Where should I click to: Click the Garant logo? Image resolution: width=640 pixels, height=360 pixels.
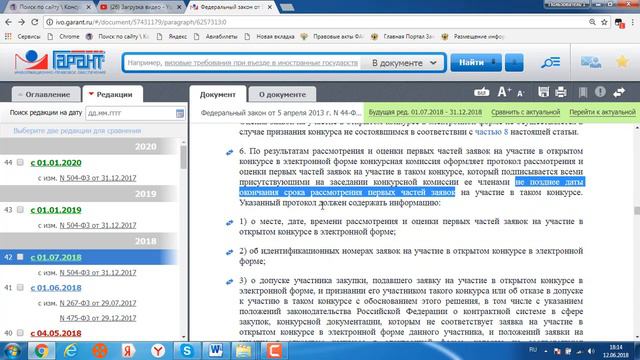(60, 62)
